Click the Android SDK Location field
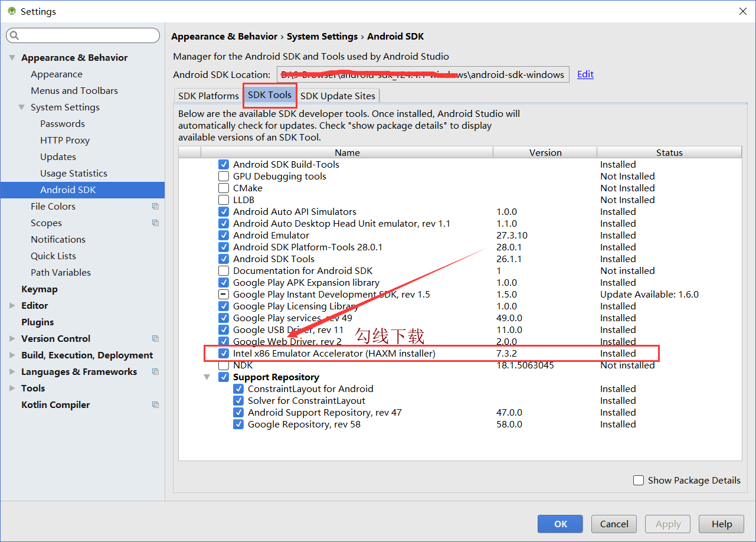Viewport: 756px width, 542px height. (x=423, y=74)
